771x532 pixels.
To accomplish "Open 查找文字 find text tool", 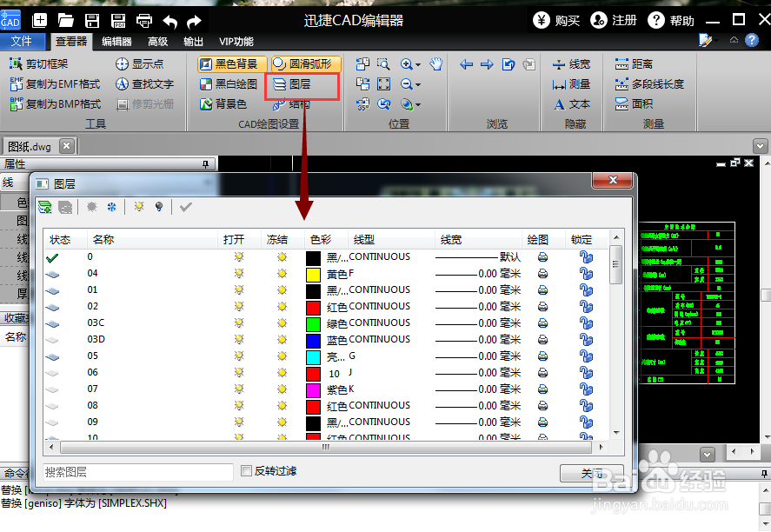I will (x=144, y=84).
